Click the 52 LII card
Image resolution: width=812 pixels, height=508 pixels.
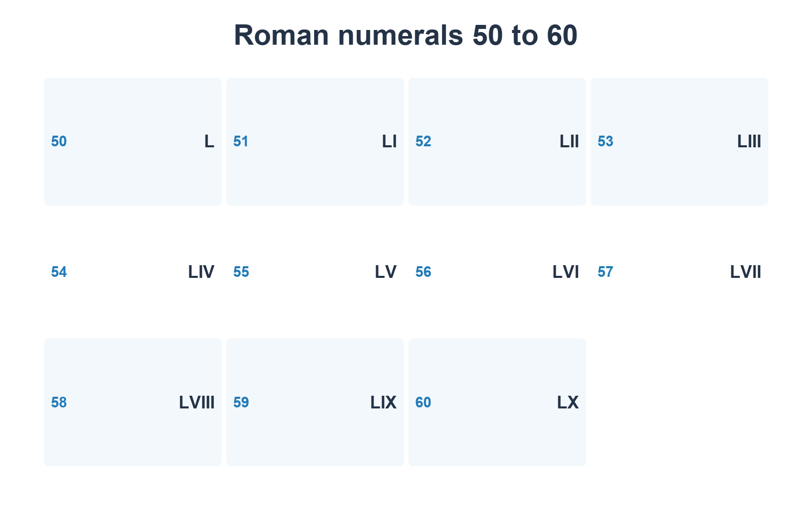[497, 142]
